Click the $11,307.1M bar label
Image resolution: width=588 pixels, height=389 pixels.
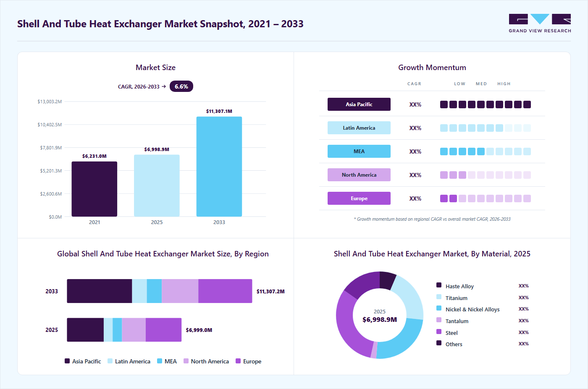[219, 111]
